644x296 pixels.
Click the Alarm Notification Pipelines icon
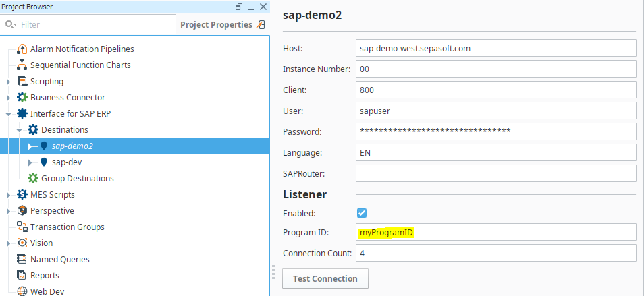[22, 49]
